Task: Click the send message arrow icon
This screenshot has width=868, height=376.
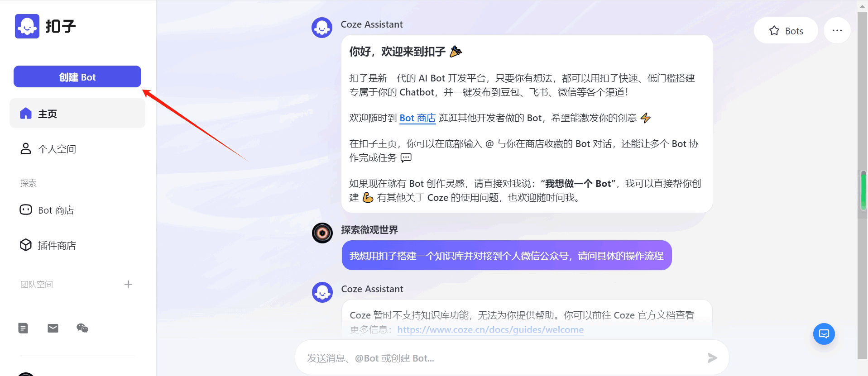Action: coord(713,358)
